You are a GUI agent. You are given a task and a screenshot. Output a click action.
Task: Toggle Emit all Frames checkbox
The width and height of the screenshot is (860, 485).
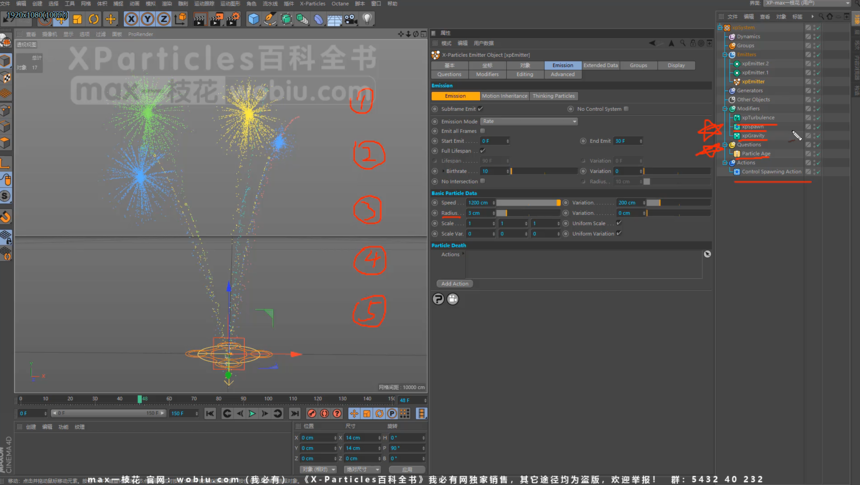click(483, 131)
